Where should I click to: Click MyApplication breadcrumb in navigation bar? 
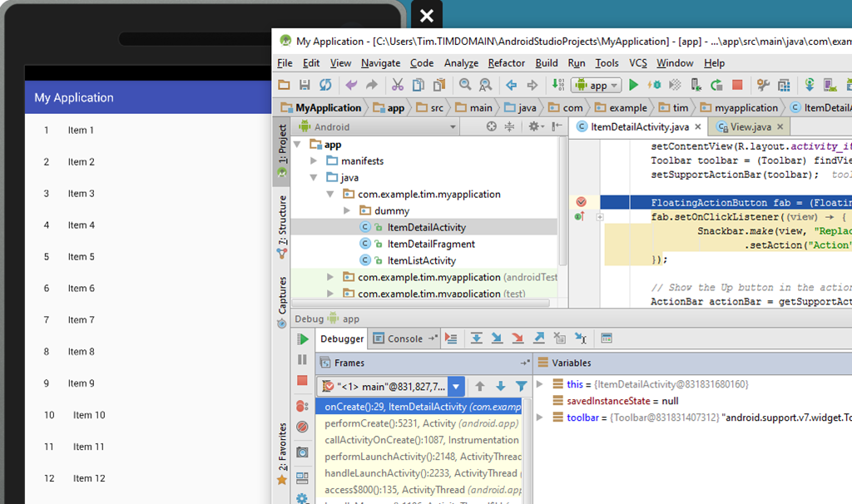point(321,107)
